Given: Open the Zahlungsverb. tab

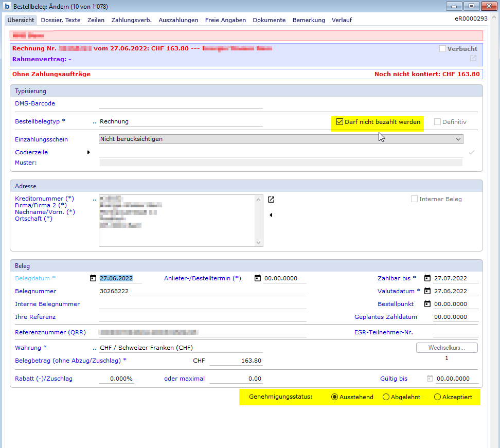Looking at the screenshot, I should click(131, 20).
